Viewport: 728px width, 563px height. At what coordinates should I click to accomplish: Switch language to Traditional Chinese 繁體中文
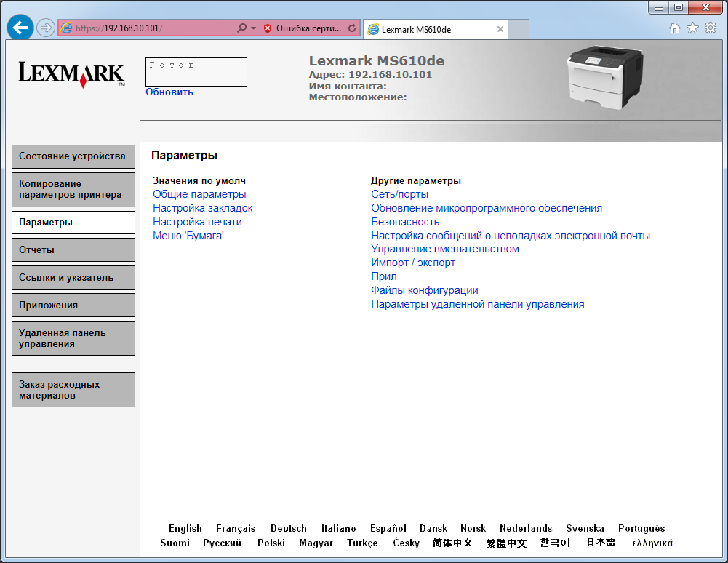(506, 543)
